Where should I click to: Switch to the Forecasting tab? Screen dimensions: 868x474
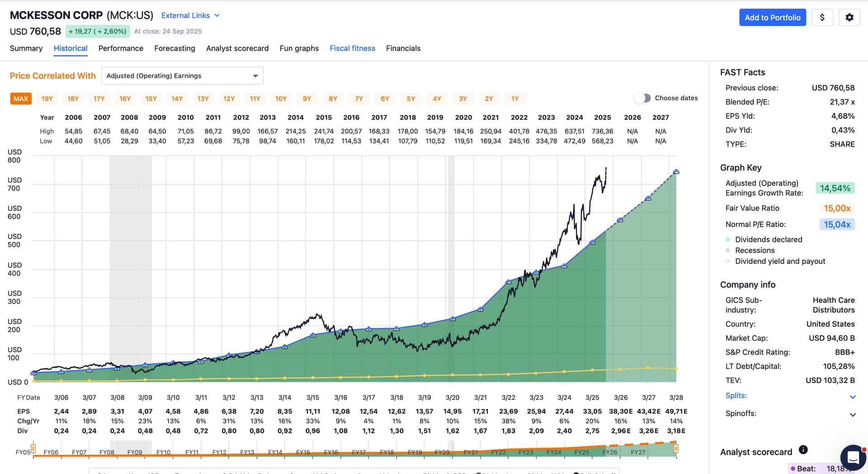coord(175,48)
